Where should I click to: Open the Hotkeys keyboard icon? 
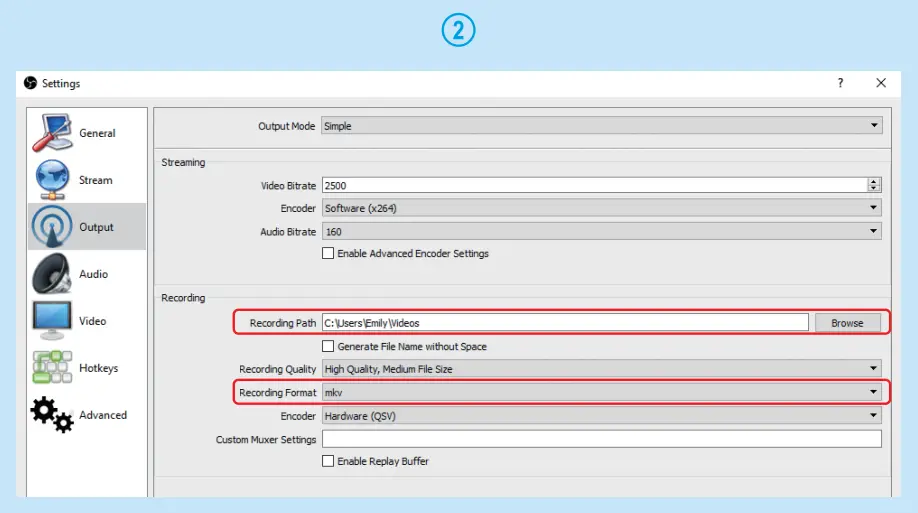52,368
